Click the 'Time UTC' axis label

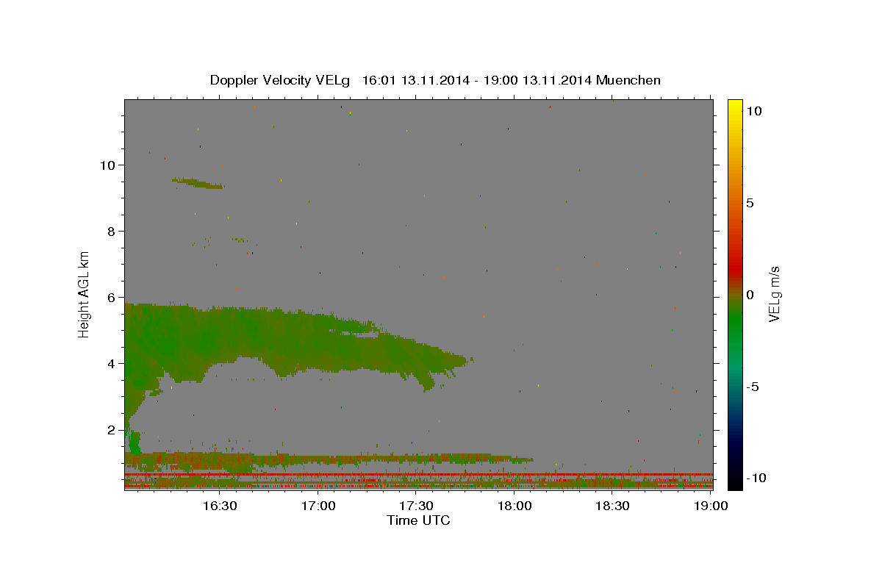click(x=418, y=520)
